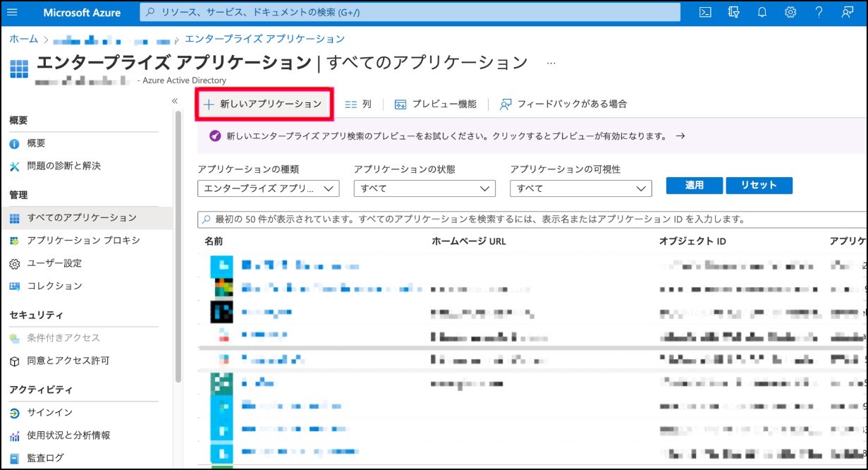The width and height of the screenshot is (868, 470).
Task: Launch Cloud Shell from the top bar
Action: pos(705,12)
